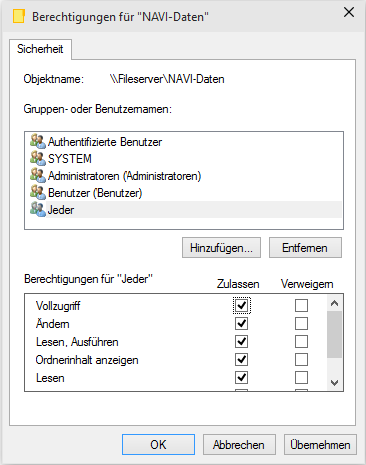Click the permissions list scroll-up arrow

[334, 303]
